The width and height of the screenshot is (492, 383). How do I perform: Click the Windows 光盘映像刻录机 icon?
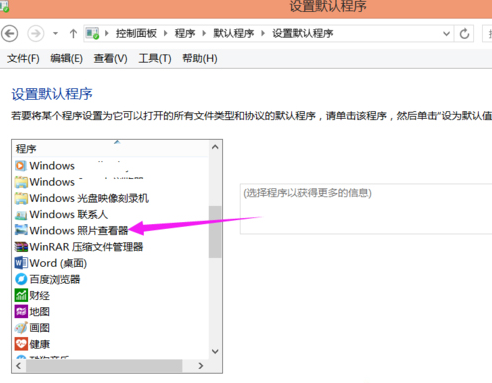tap(21, 198)
